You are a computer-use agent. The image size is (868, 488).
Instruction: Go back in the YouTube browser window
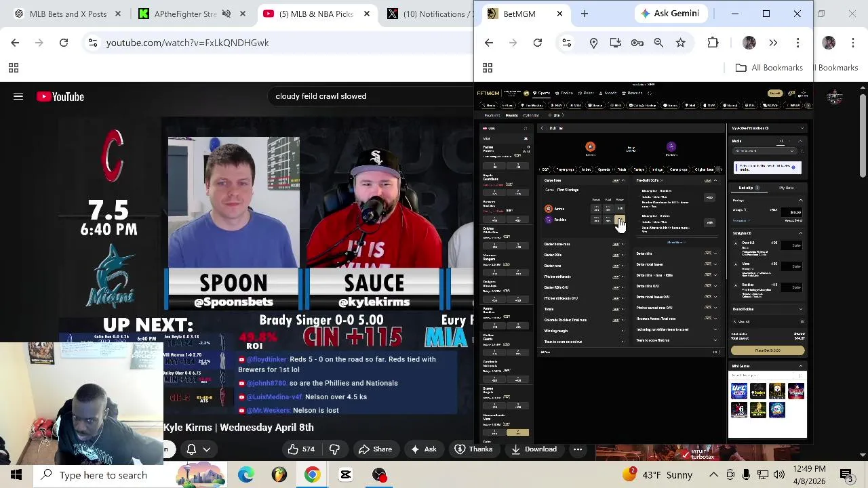(15, 43)
